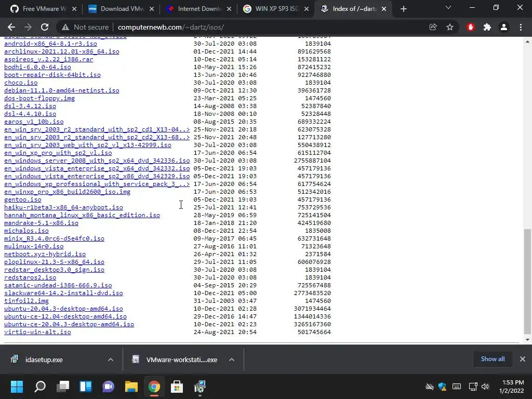The image size is (532, 399).
Task: Click the address bar URL
Action: (x=170, y=27)
